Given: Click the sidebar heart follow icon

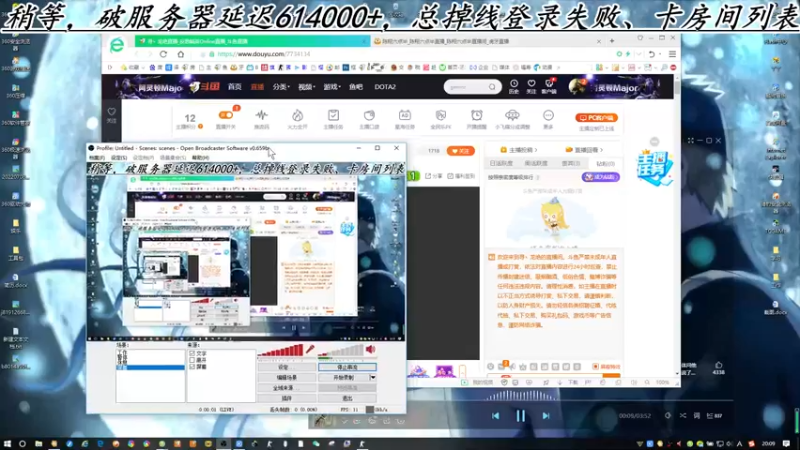Looking at the screenshot, I should (111, 111).
